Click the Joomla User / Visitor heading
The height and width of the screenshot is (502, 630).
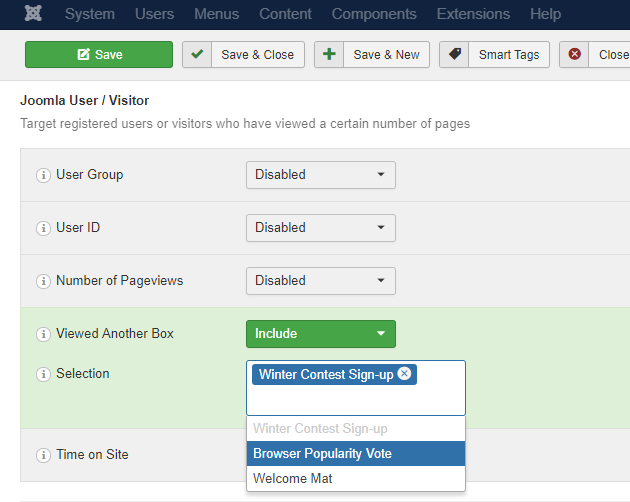click(x=84, y=100)
